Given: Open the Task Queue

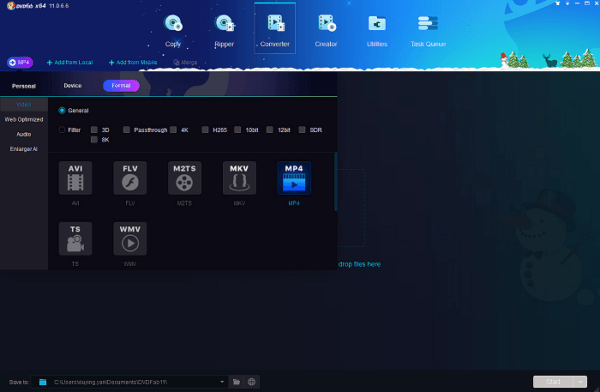Looking at the screenshot, I should 428,31.
